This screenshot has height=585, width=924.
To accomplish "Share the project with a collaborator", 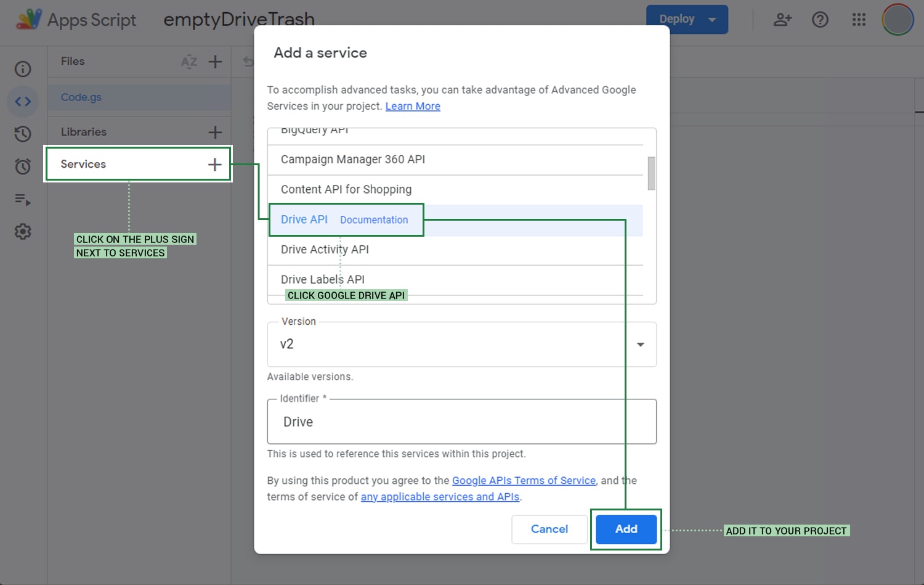I will click(782, 19).
